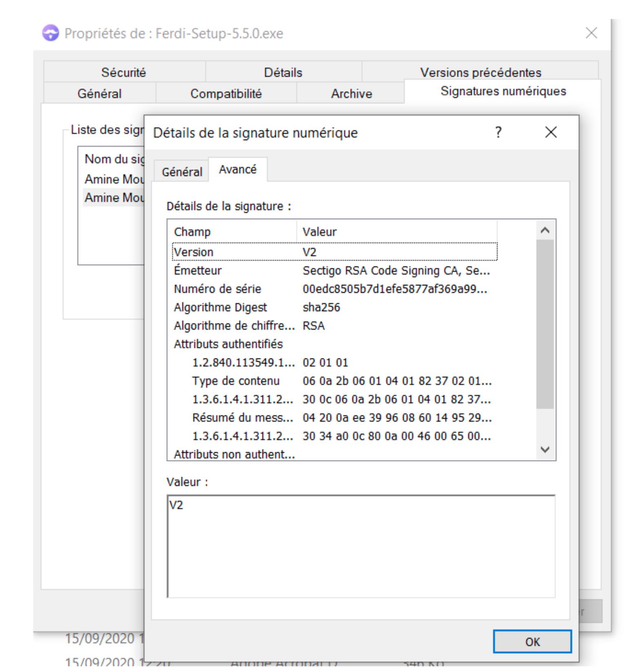Select the first Amine Mou signer entry
This screenshot has height=667, width=644.
(x=114, y=179)
